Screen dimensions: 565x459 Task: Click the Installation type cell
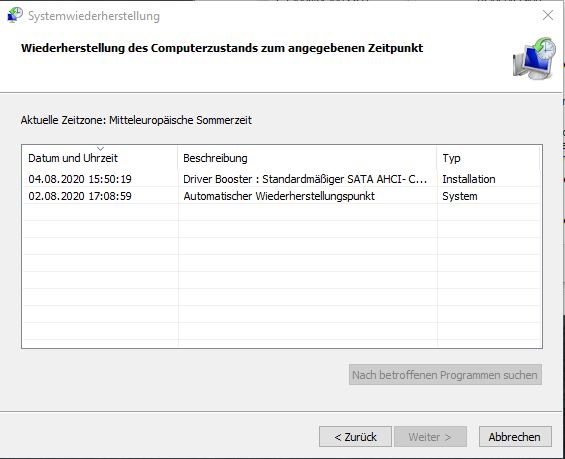[x=469, y=179]
